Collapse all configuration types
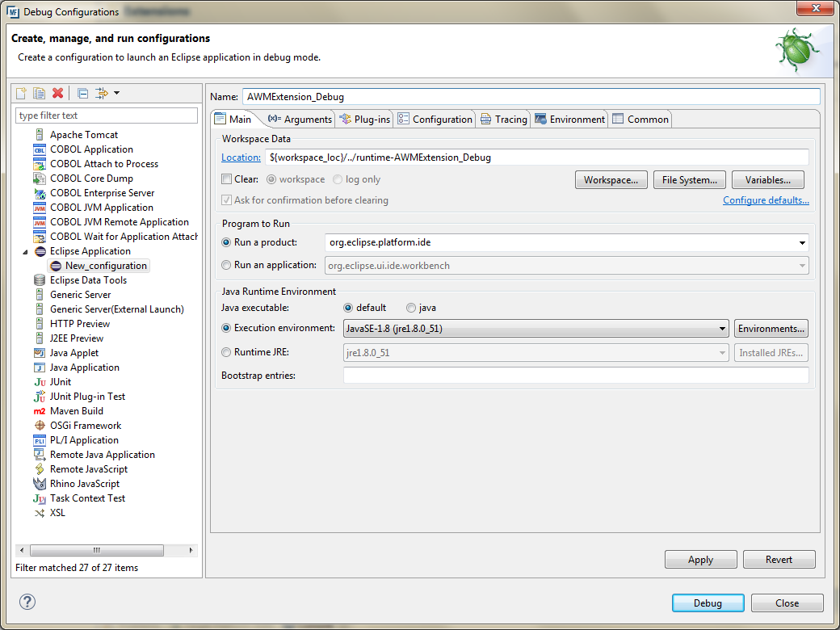The image size is (840, 630). (x=82, y=92)
